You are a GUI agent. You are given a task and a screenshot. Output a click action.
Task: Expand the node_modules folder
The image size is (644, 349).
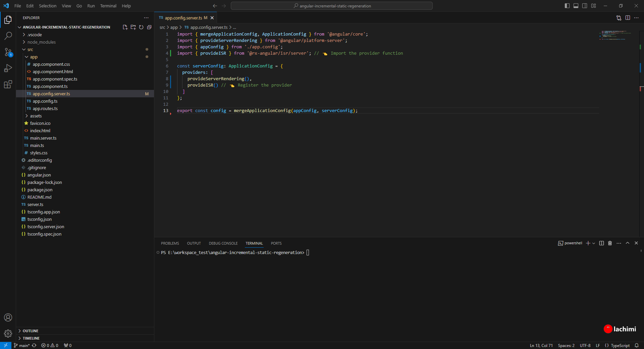42,42
